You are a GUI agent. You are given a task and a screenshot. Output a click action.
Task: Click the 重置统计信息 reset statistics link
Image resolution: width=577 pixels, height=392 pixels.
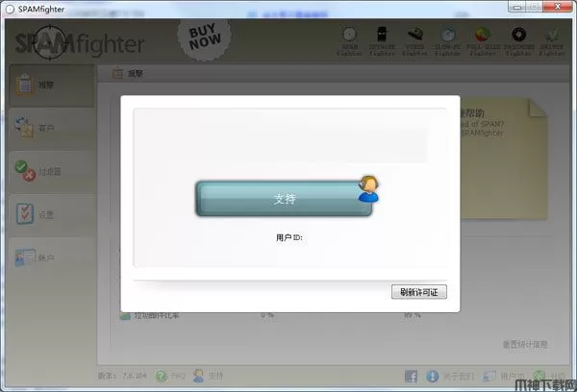tap(525, 344)
